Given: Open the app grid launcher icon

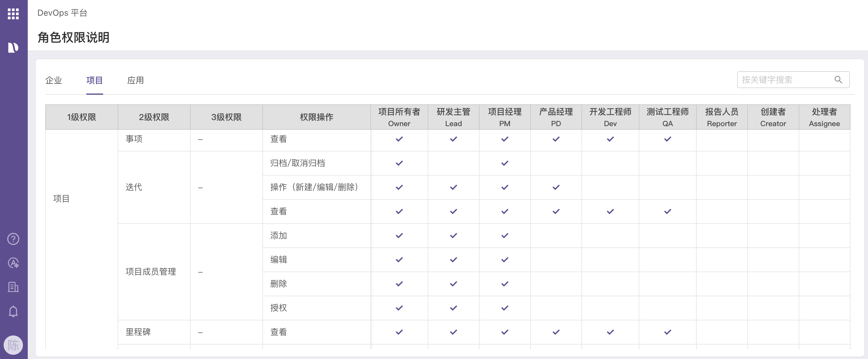Looking at the screenshot, I should coord(13,14).
